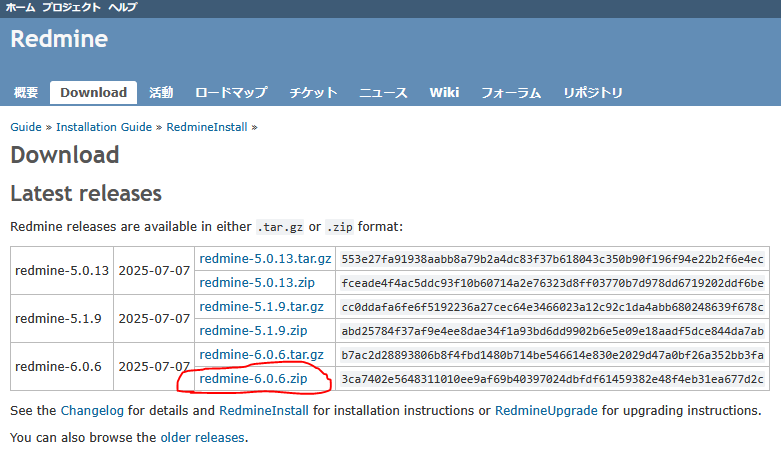Click the redmine-5.0.13 version cell
This screenshot has height=457, width=781.
[62, 270]
